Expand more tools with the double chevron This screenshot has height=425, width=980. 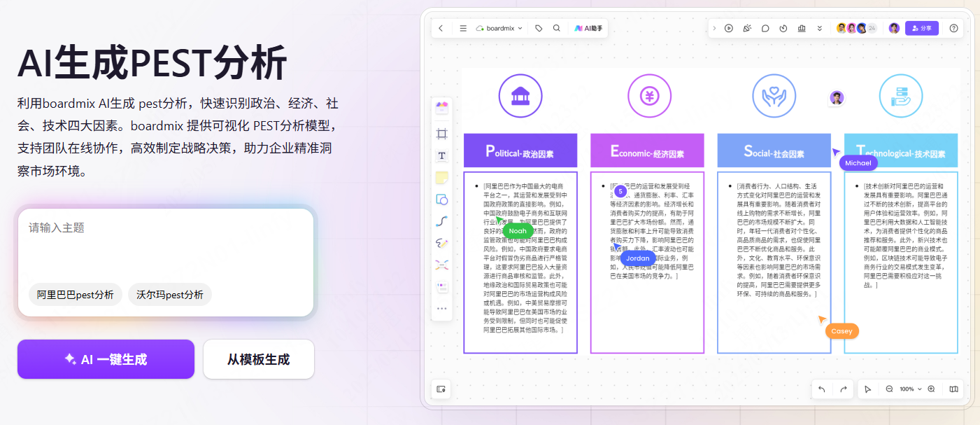820,28
